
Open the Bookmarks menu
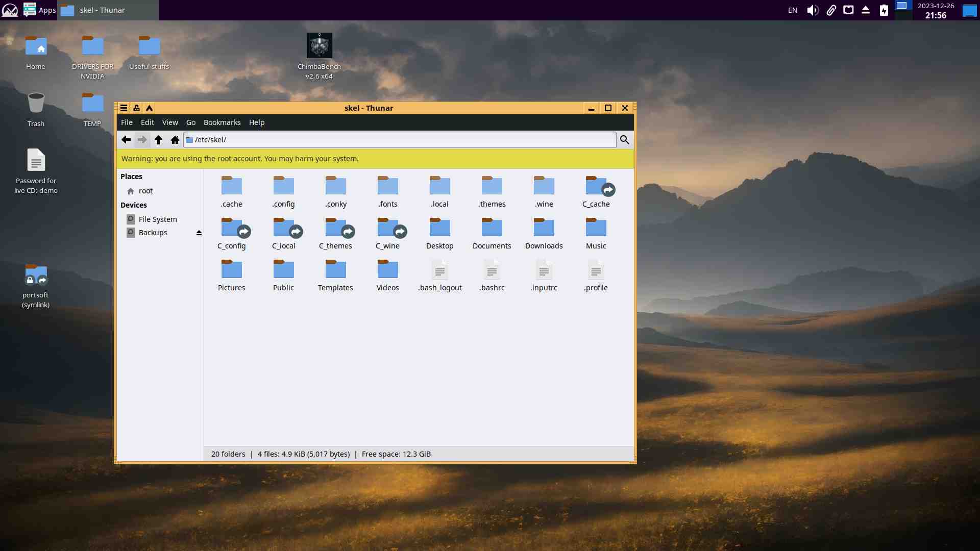(x=222, y=122)
